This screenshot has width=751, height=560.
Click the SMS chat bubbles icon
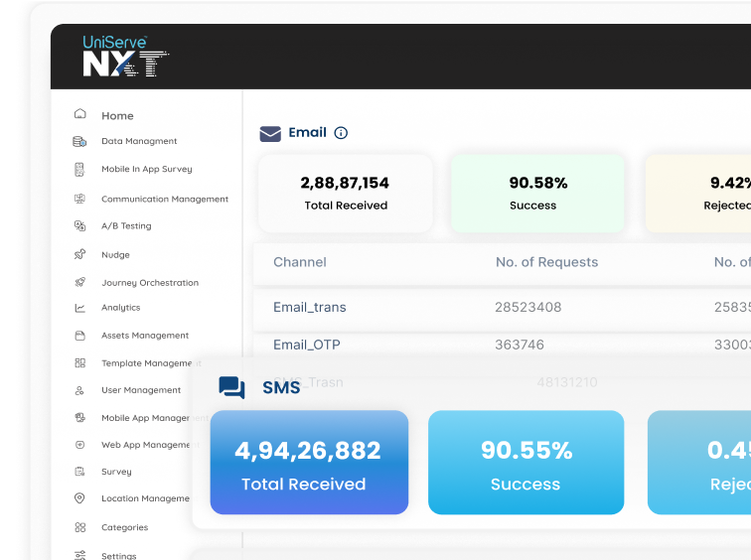231,387
